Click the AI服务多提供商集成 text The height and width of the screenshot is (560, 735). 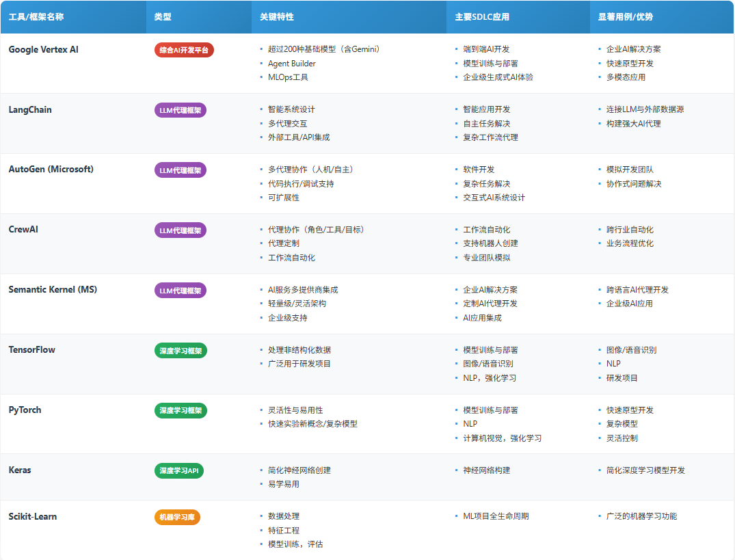(x=303, y=290)
